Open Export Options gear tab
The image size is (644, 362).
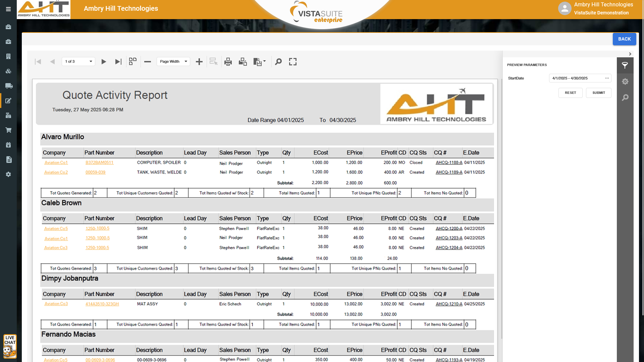tap(625, 81)
